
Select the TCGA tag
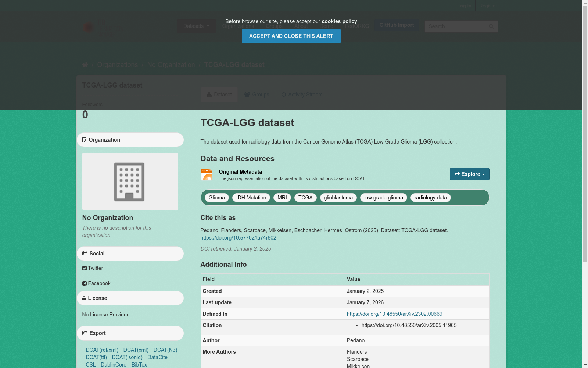coord(305,198)
